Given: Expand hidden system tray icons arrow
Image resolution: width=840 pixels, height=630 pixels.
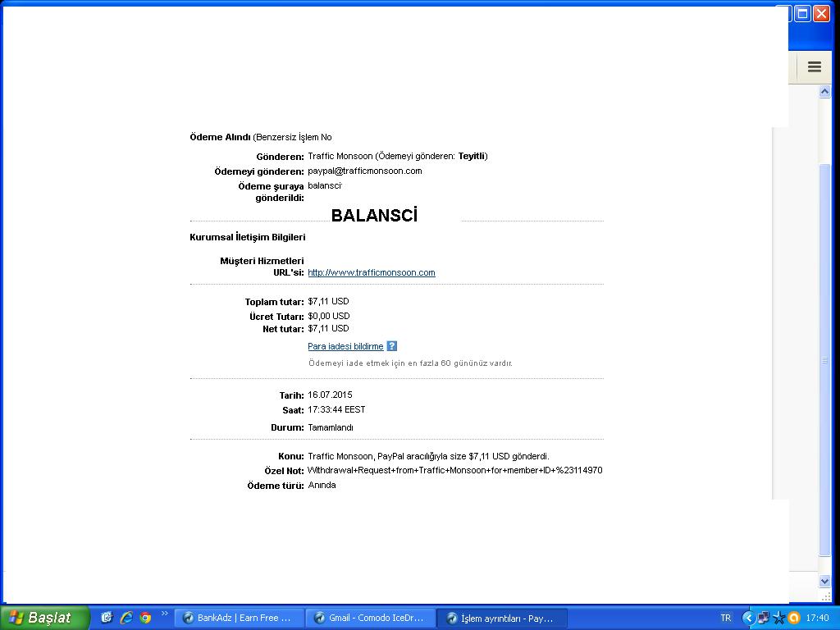Looking at the screenshot, I should (748, 618).
